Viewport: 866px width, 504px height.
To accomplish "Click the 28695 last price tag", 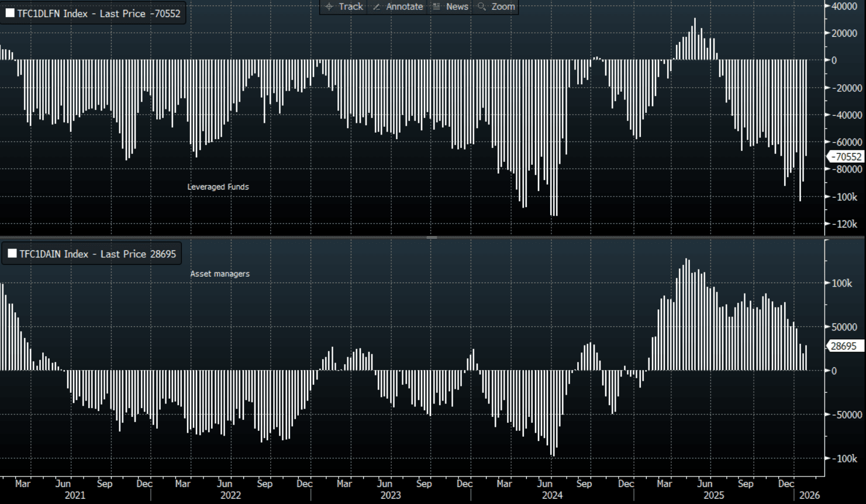I will point(843,346).
